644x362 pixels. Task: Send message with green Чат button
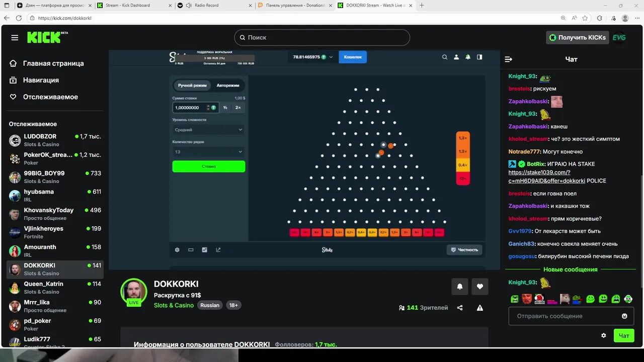click(x=624, y=335)
